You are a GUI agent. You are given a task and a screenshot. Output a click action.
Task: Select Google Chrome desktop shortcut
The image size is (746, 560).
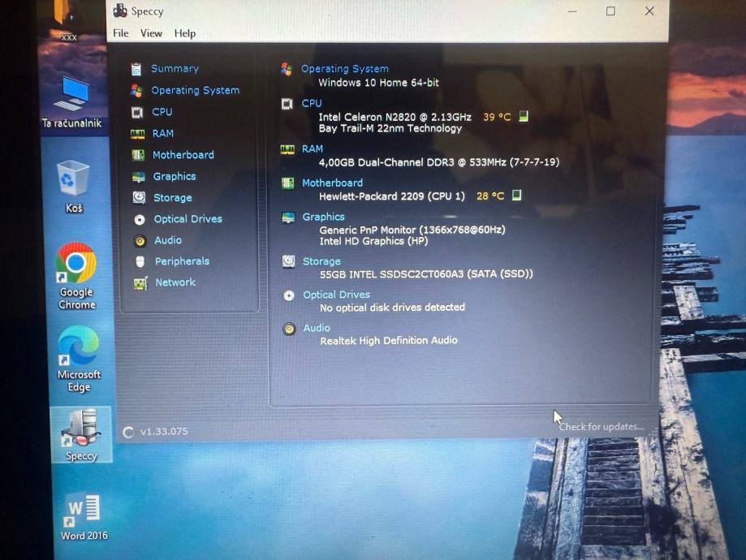click(76, 276)
